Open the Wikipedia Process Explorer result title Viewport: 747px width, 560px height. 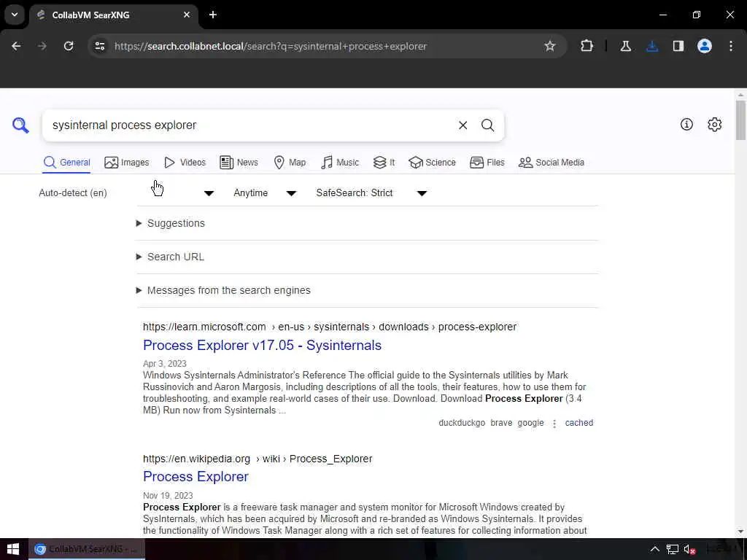click(196, 477)
